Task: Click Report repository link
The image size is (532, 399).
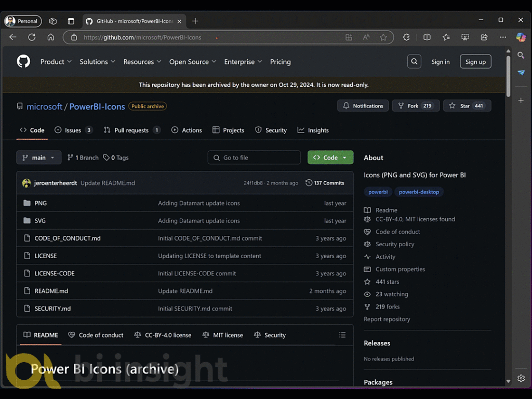Action: (x=387, y=319)
